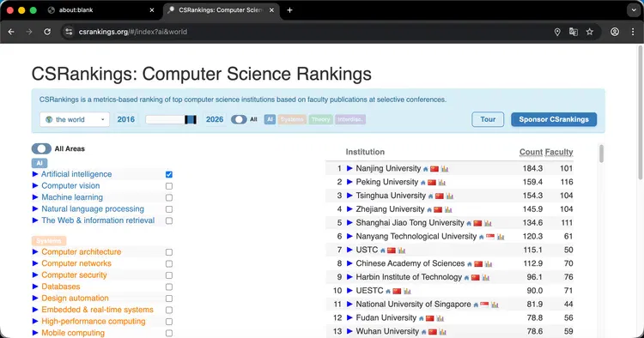Show Peking University chart icon
The image size is (644, 338).
[442, 182]
